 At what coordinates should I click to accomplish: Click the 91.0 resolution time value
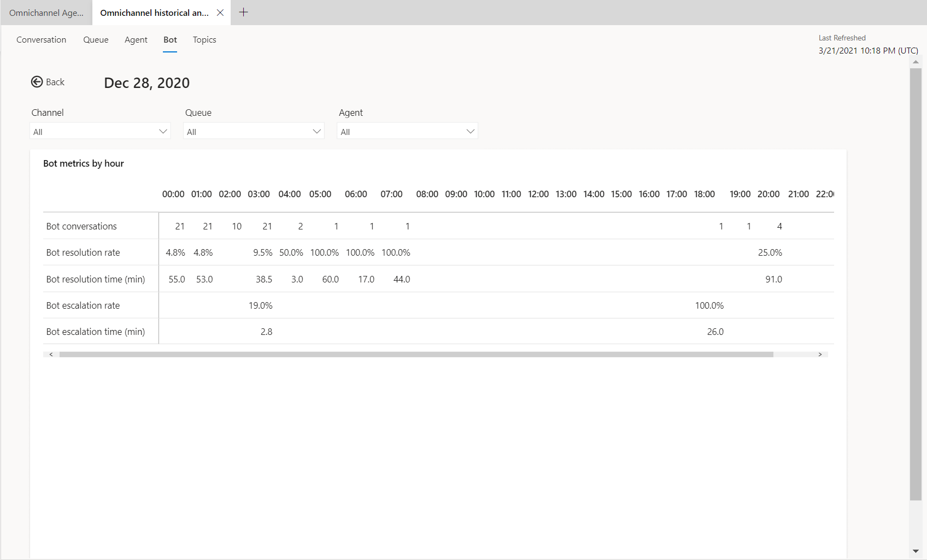tap(774, 279)
